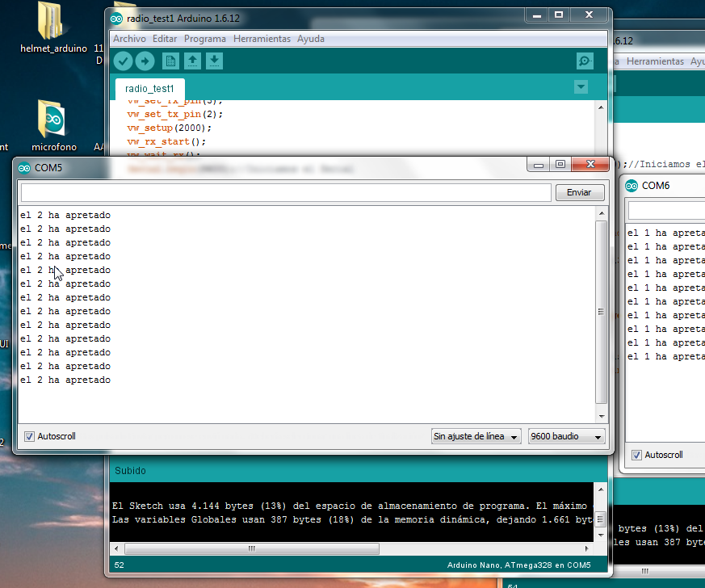Click the console scroll-right arrow
The width and height of the screenshot is (705, 588).
pos(587,548)
